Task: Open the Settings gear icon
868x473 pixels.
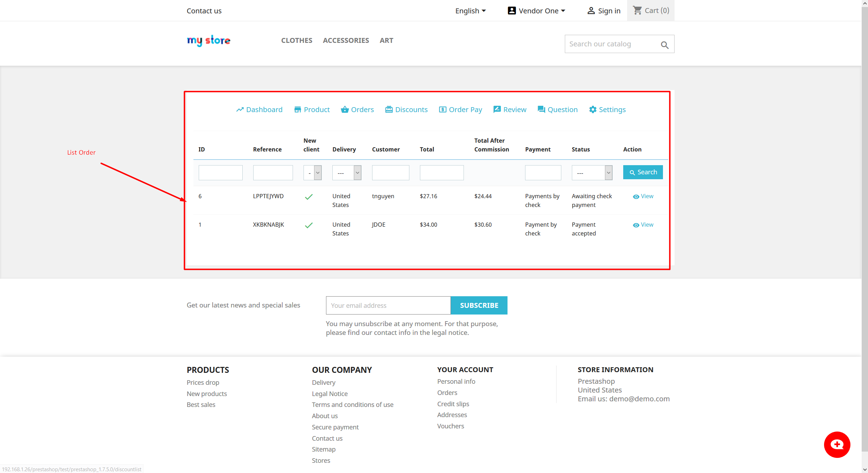Action: (x=593, y=109)
